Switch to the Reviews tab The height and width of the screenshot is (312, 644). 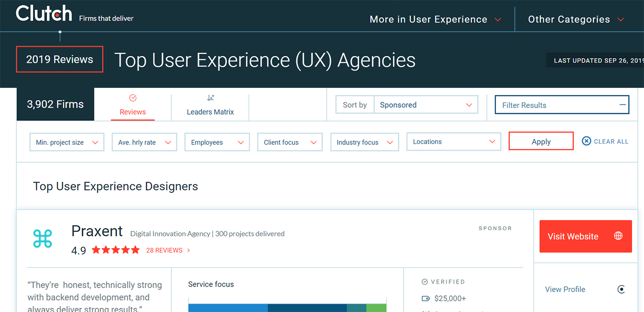(x=133, y=104)
